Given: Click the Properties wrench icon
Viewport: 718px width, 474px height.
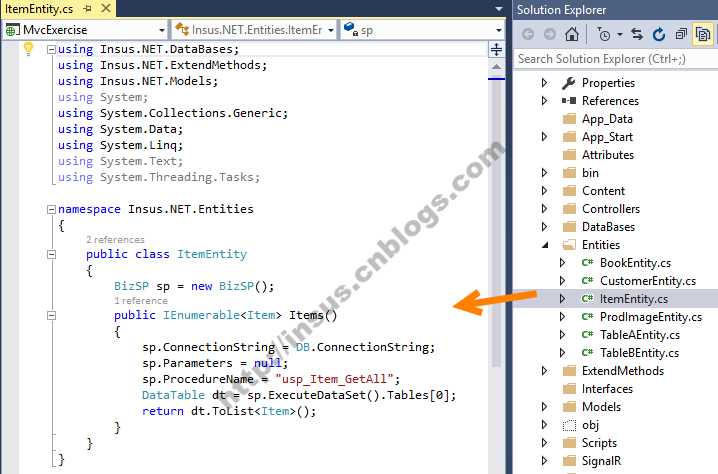Looking at the screenshot, I should click(569, 83).
